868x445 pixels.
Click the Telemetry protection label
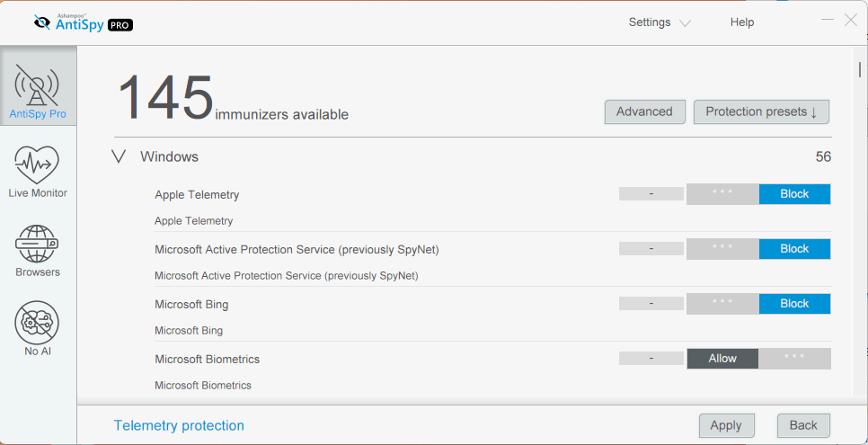coord(179,425)
